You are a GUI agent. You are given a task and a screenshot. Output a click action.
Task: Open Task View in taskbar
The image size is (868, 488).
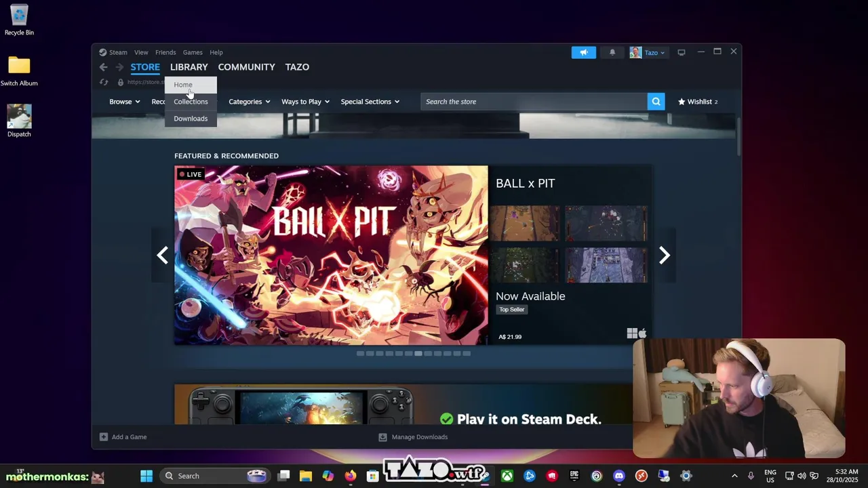(x=283, y=476)
